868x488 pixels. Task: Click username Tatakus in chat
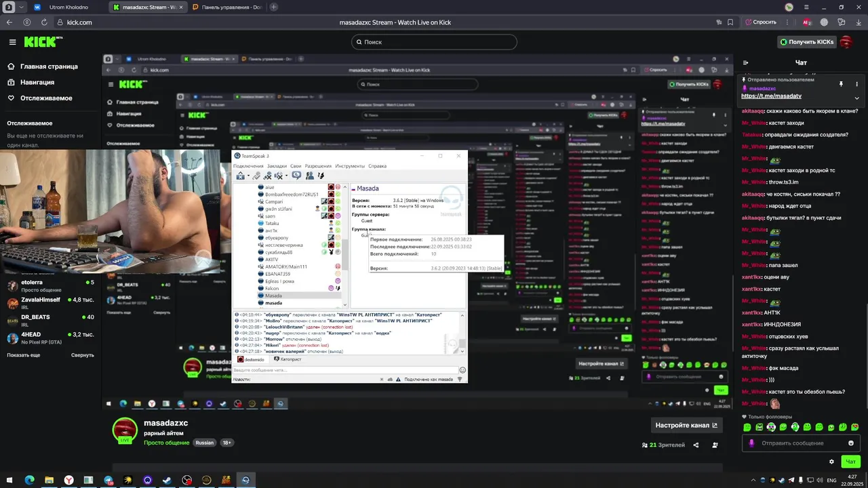point(753,134)
